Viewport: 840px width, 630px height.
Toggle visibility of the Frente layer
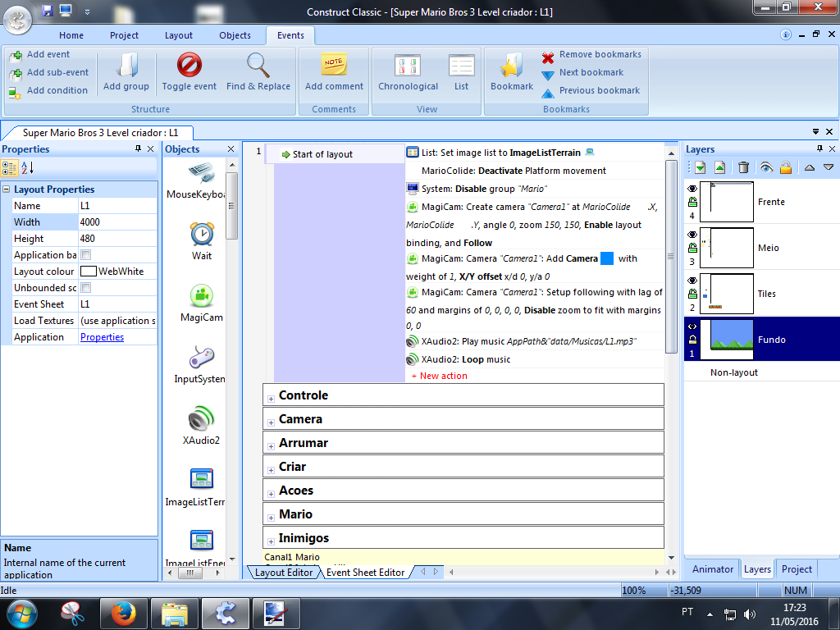click(692, 189)
